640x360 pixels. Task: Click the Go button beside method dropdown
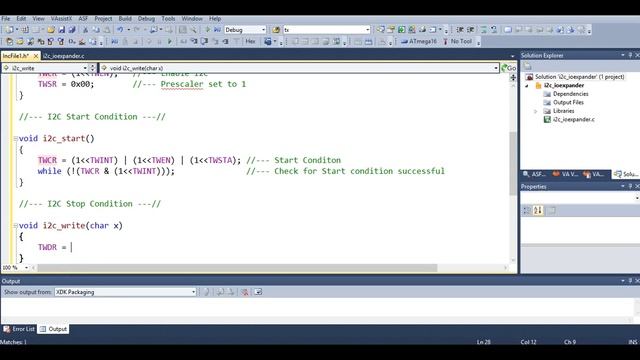click(x=509, y=68)
